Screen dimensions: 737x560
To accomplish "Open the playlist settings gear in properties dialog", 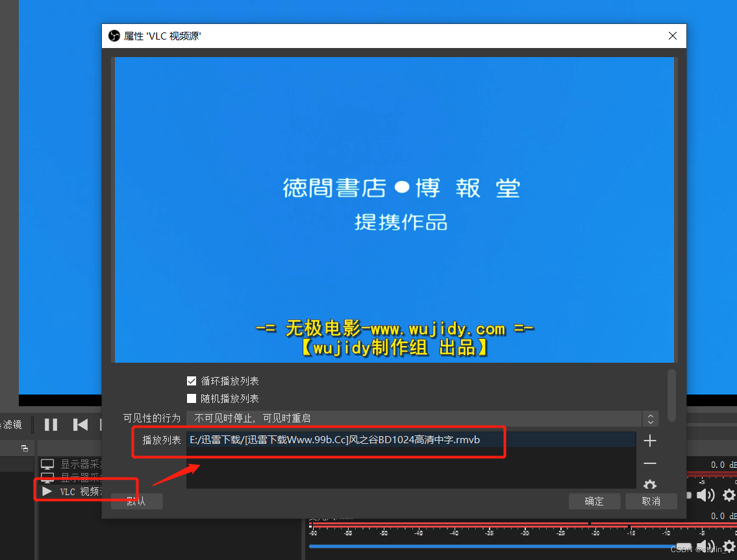I will pyautogui.click(x=649, y=485).
